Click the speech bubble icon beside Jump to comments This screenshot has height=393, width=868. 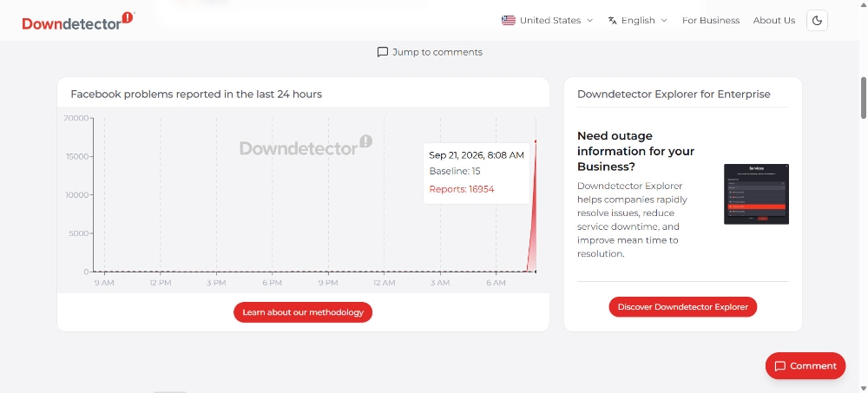(x=383, y=52)
